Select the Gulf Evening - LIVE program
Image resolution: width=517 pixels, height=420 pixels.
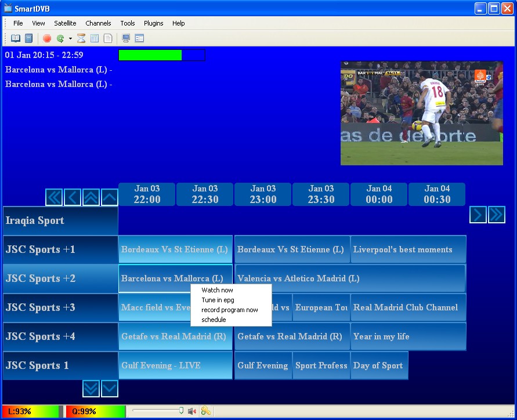pos(175,365)
